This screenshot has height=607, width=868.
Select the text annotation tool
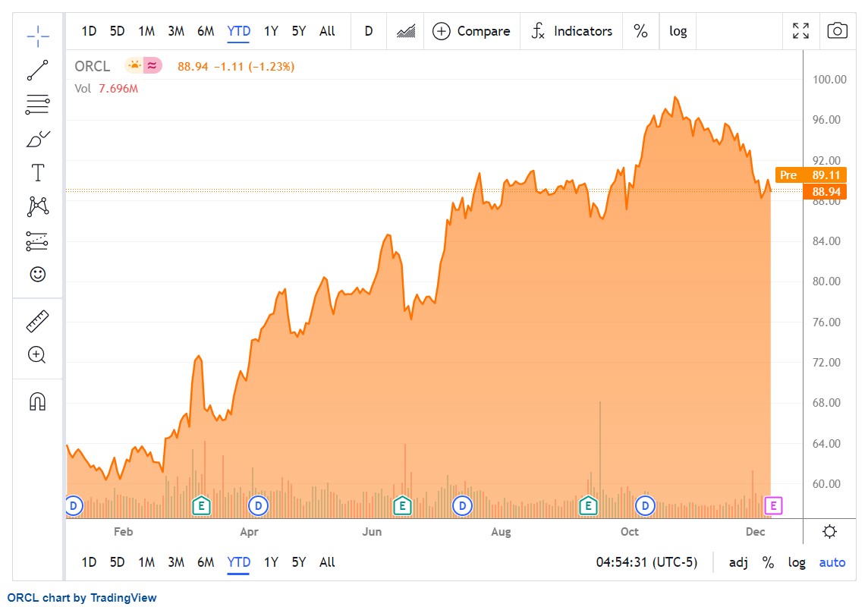coord(38,173)
